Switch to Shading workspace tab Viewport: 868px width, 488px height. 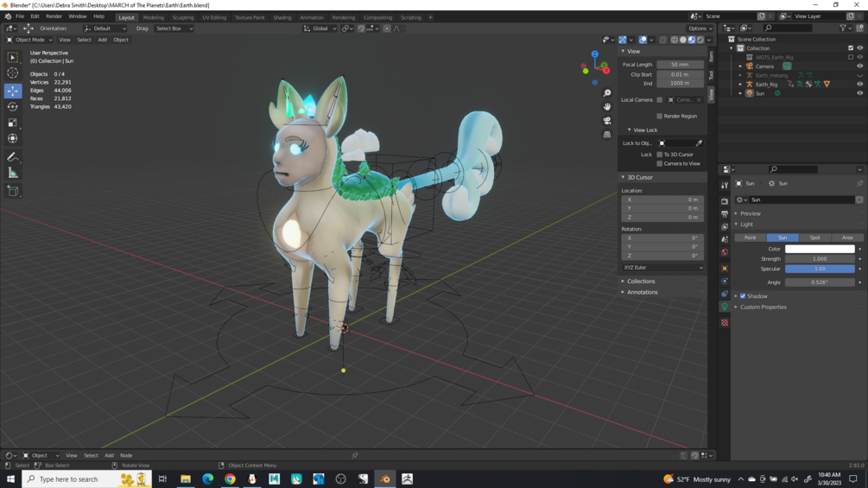tap(282, 17)
